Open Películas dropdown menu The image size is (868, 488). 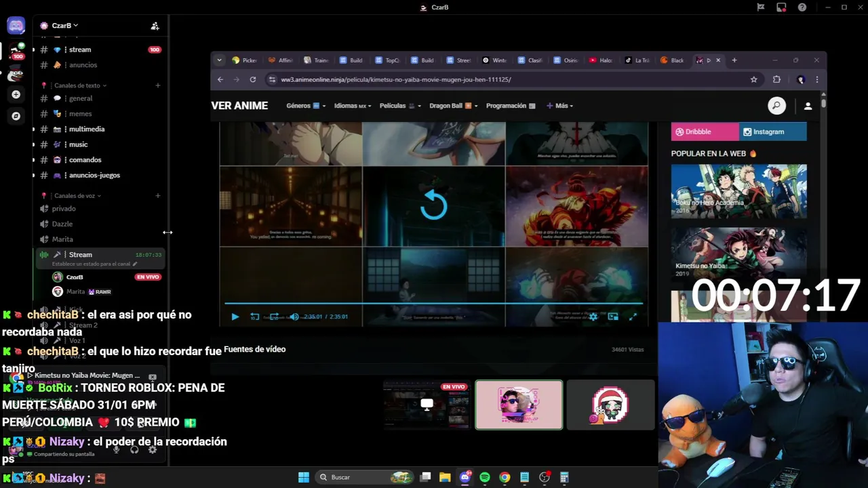(400, 106)
